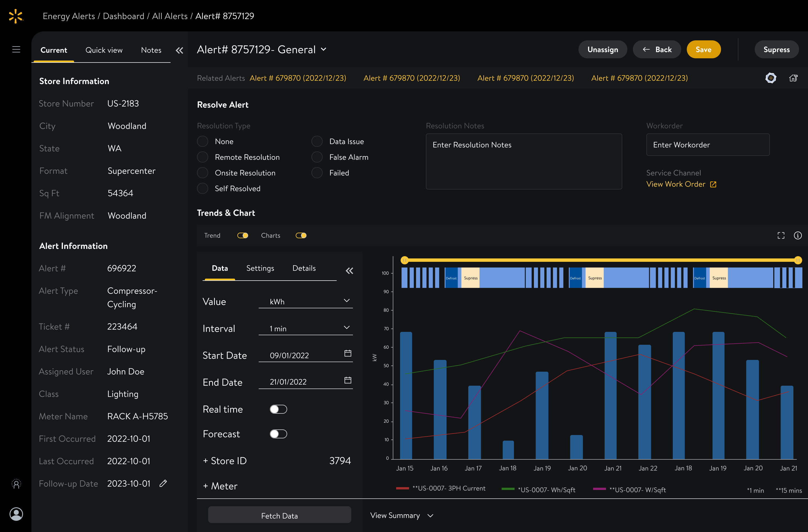The height and width of the screenshot is (532, 808).
Task: Collapse the left info panel
Action: point(179,50)
